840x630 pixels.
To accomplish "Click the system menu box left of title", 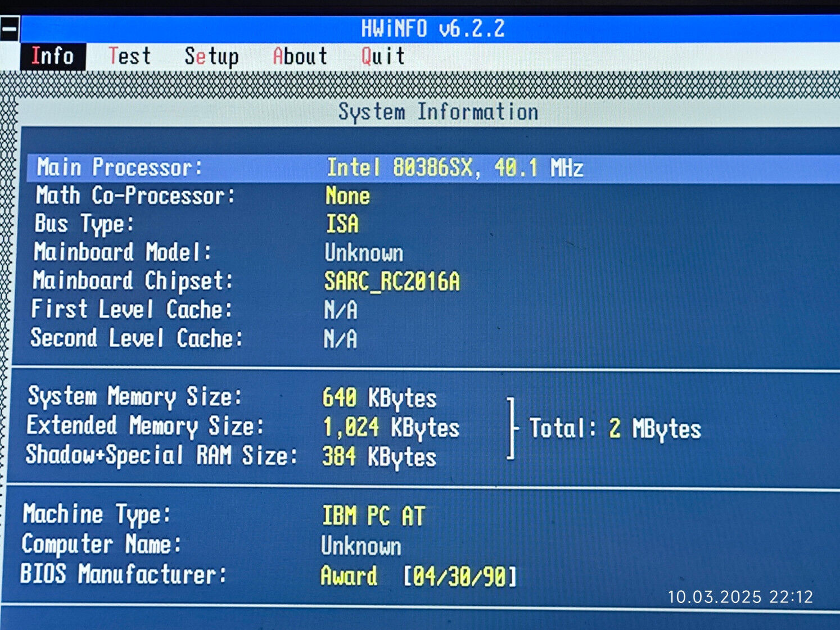I will [10, 28].
